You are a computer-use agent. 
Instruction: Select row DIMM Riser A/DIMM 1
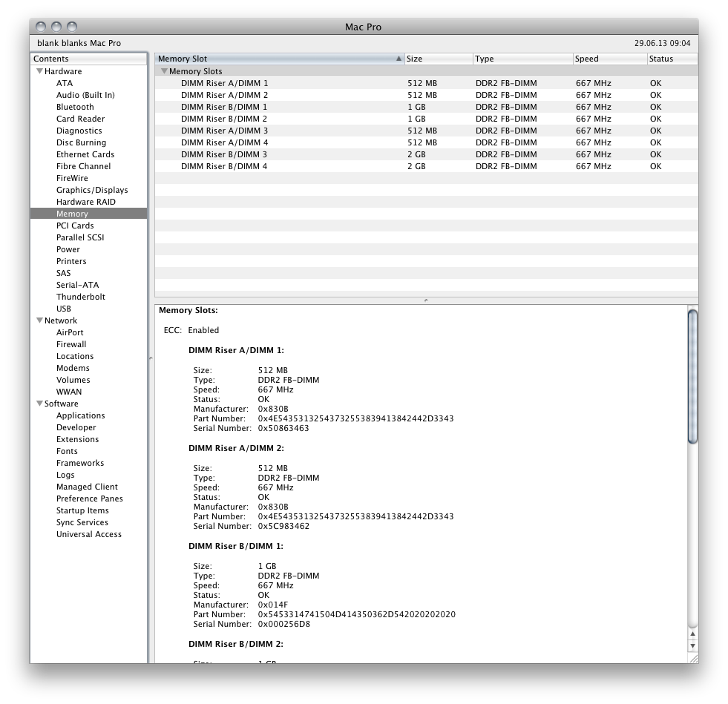pyautogui.click(x=426, y=83)
